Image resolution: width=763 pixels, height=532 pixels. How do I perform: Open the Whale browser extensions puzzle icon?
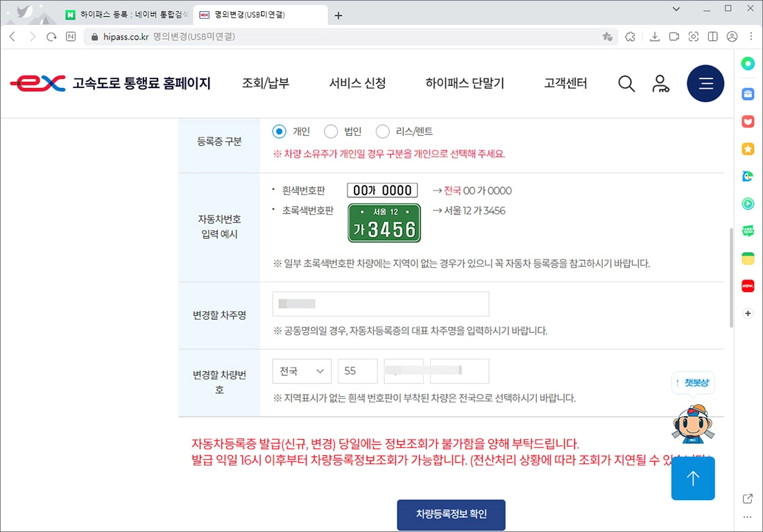click(x=630, y=37)
